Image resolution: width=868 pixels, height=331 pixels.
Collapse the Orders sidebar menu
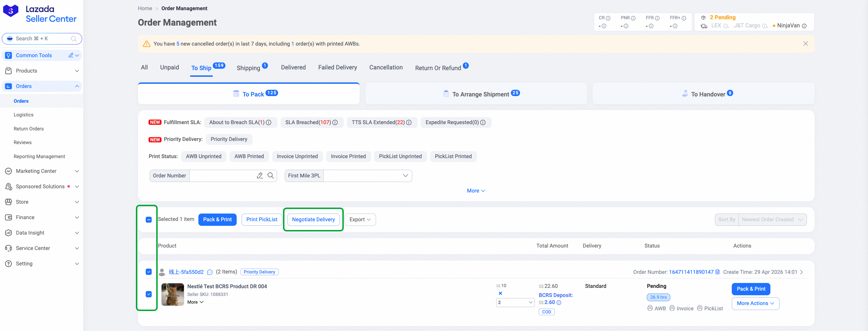click(x=77, y=86)
